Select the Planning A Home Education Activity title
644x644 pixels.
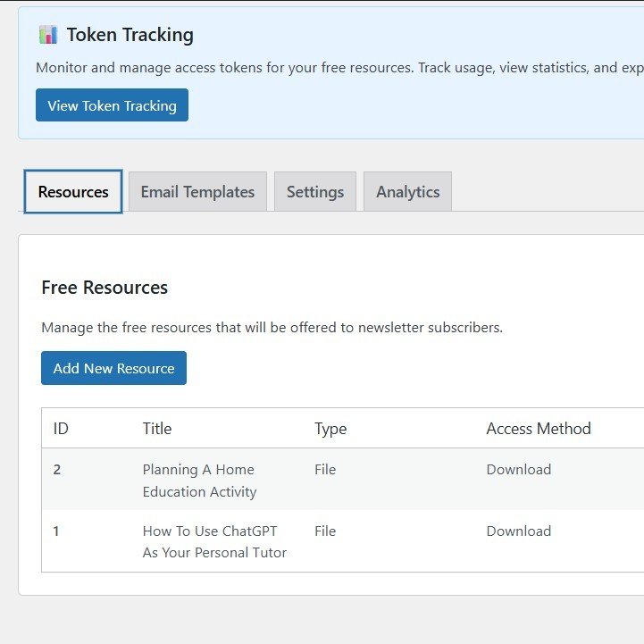tap(199, 481)
